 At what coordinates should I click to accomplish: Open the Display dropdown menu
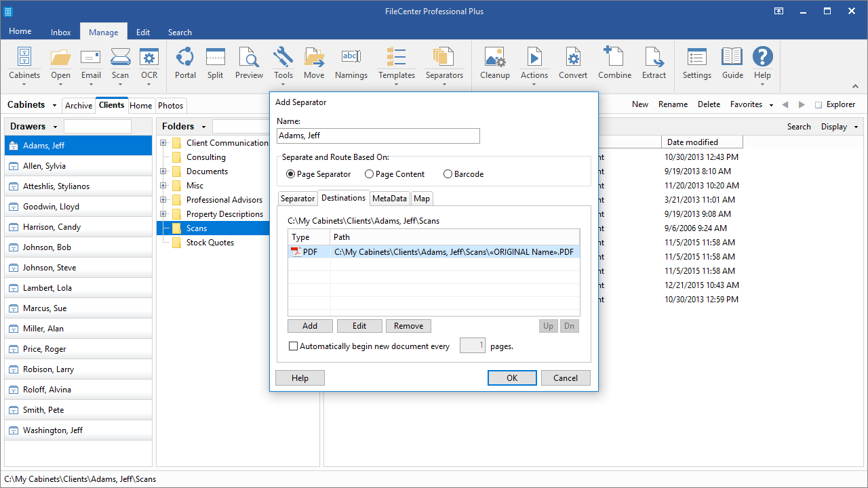[x=840, y=127]
